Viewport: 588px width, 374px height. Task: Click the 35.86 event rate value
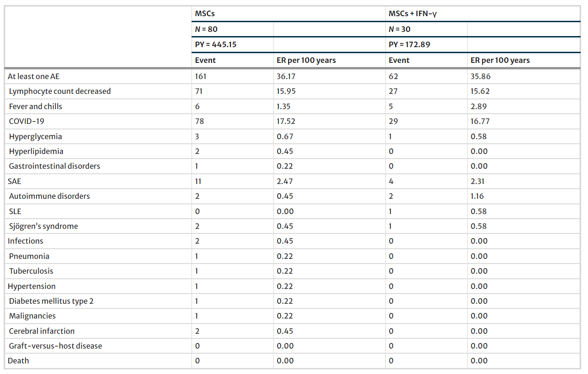coord(481,76)
